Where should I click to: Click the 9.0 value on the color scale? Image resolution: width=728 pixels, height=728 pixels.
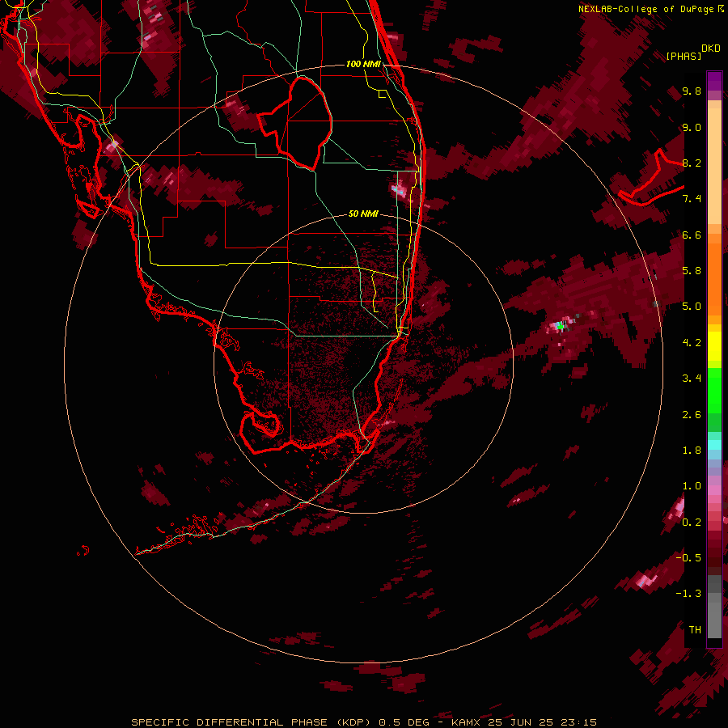coord(692,127)
